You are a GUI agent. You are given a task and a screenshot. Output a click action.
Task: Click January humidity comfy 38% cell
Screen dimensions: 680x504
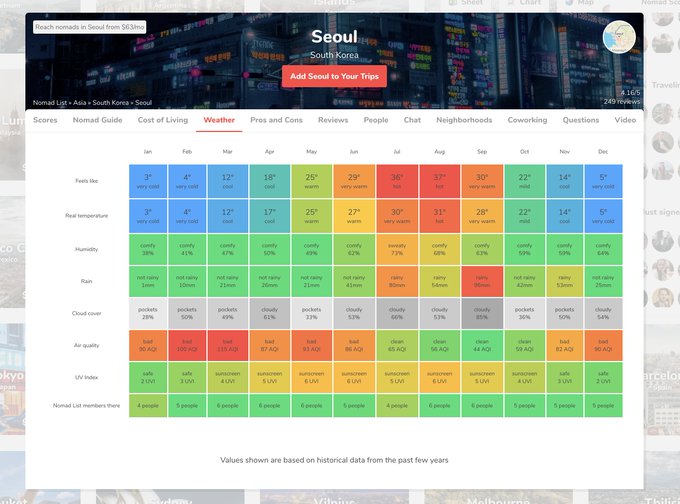tap(148, 249)
